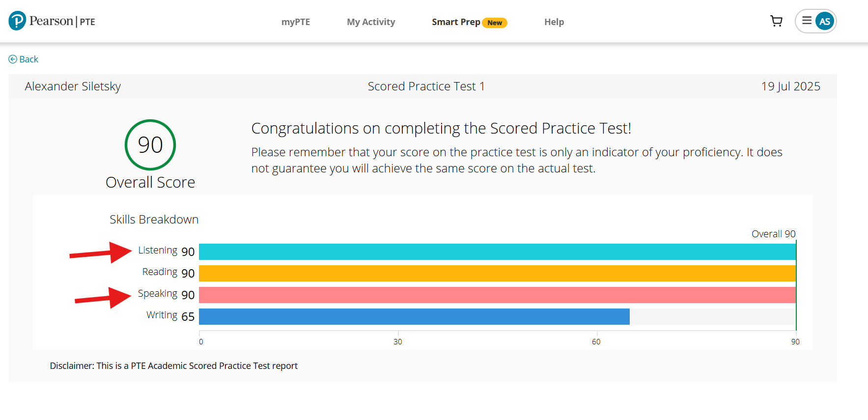Click the Pearson PTE logo
868x420 pixels.
pyautogui.click(x=52, y=21)
